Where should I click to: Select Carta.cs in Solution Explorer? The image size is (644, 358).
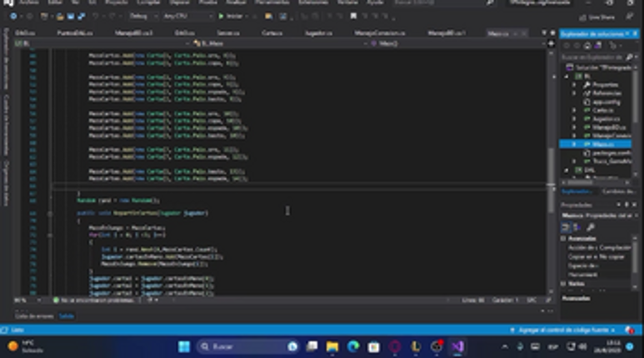pyautogui.click(x=603, y=111)
